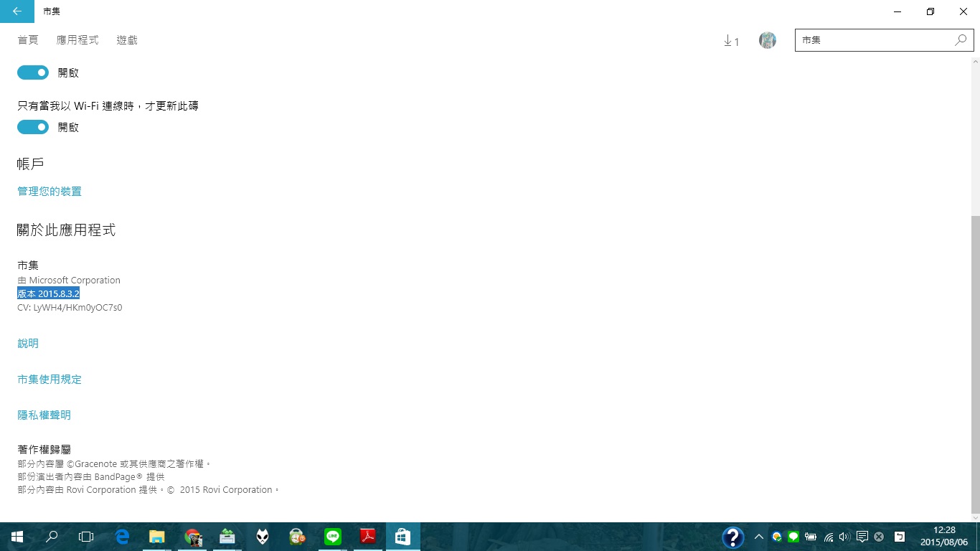980x551 pixels.
Task: Click the 由 Microsoft Corporation text
Action: pos(69,281)
